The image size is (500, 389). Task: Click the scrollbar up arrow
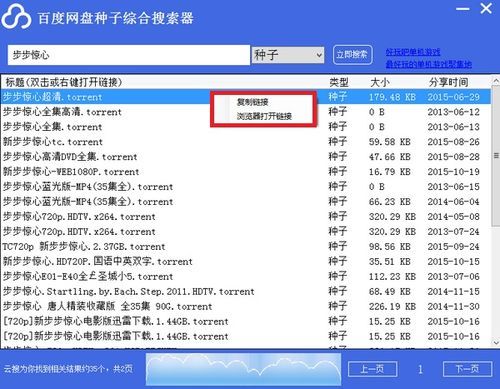coord(496,81)
